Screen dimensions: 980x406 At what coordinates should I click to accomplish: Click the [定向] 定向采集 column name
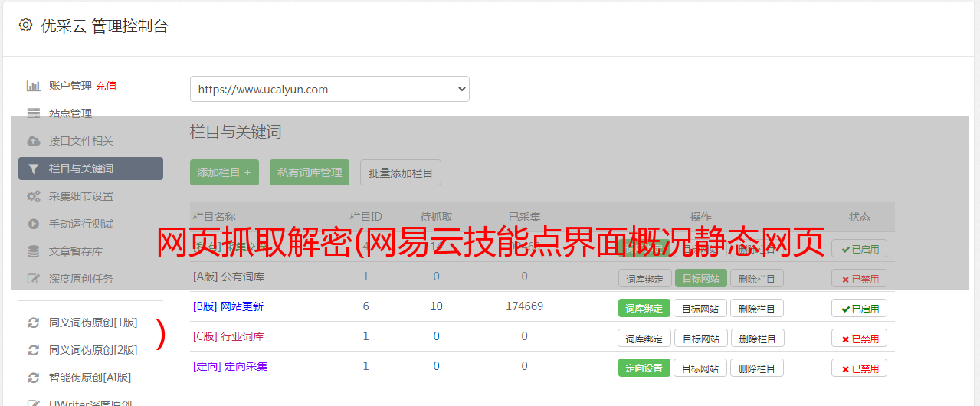point(231,366)
